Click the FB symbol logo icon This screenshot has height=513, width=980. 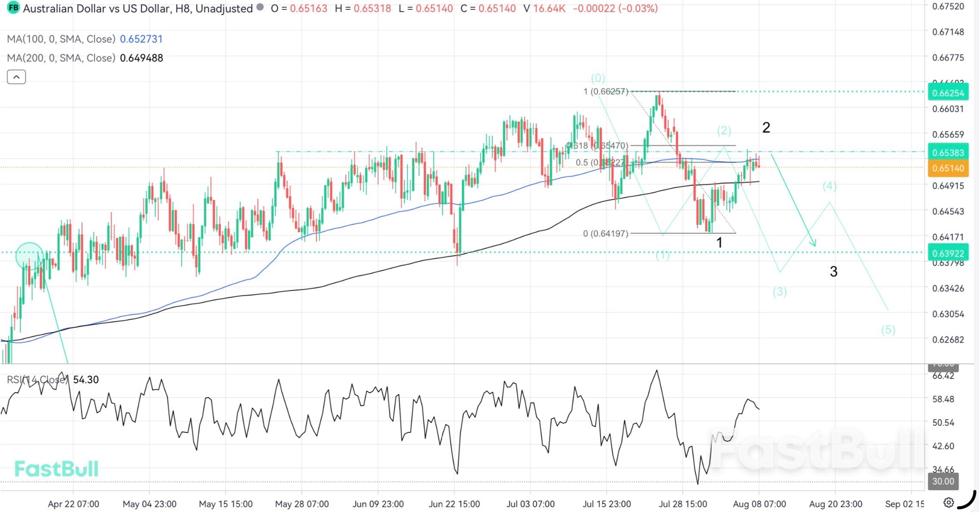pos(13,8)
